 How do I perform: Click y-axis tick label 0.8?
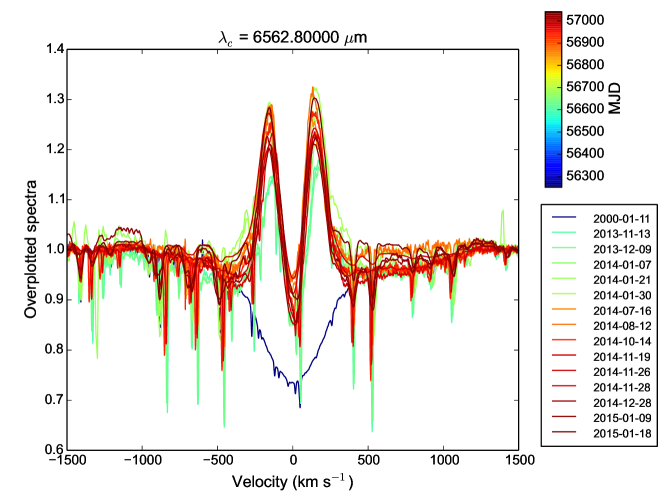point(55,350)
